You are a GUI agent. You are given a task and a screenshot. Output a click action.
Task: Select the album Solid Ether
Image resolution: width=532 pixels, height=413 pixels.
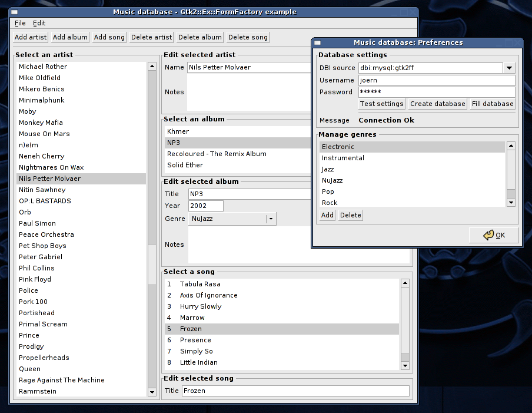[238, 165]
